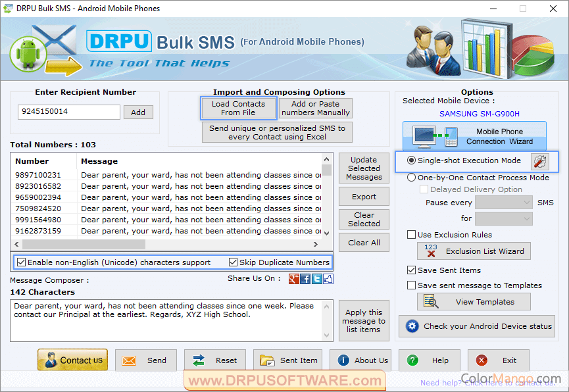Select row with number 9897100231
This screenshot has width=569, height=392.
click(x=166, y=175)
